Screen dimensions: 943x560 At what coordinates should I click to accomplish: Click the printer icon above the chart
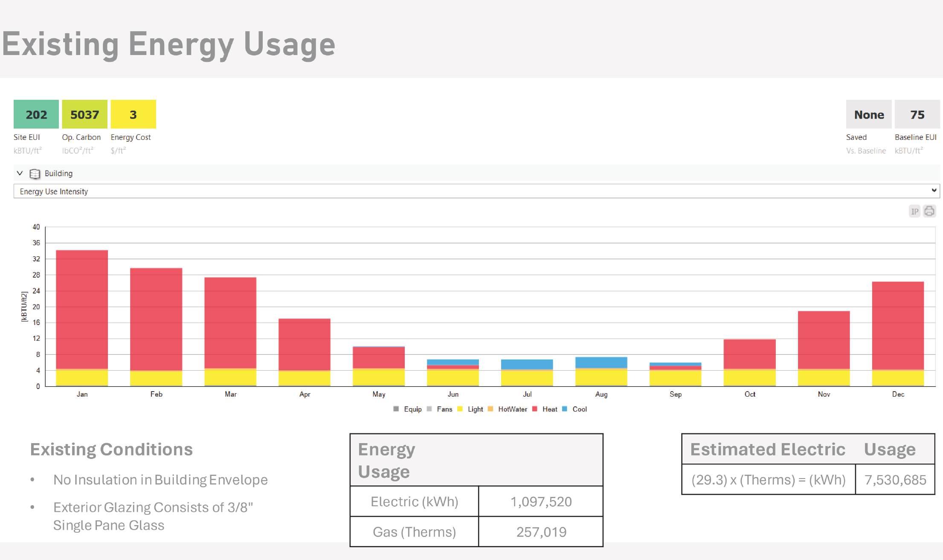pyautogui.click(x=929, y=211)
